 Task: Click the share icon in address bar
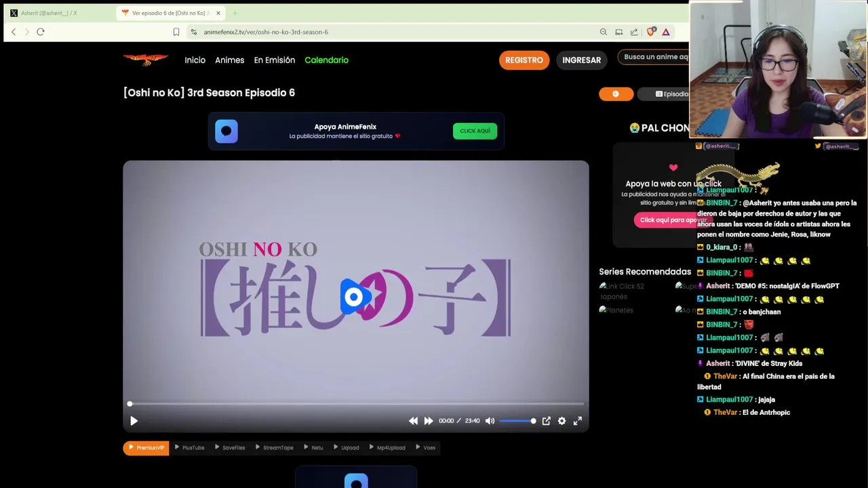click(x=634, y=32)
